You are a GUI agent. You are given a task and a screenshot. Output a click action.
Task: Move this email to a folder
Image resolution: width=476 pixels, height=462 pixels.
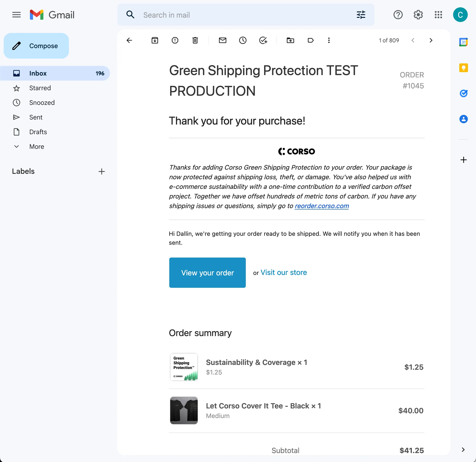[290, 40]
